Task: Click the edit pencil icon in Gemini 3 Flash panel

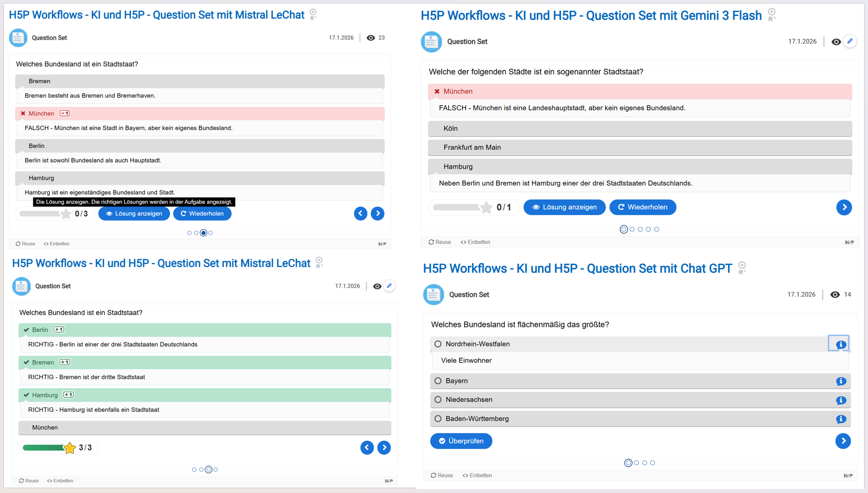Action: [850, 42]
